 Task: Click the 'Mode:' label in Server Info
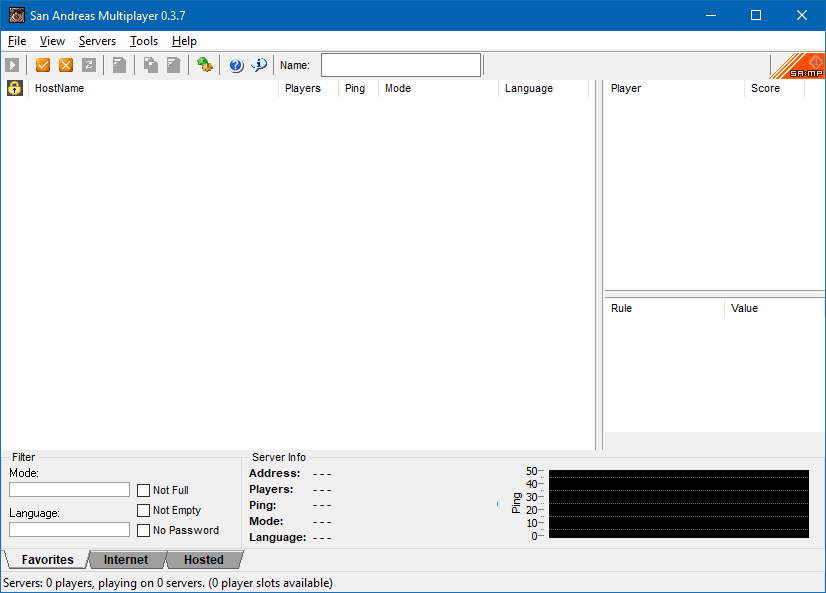pos(266,521)
